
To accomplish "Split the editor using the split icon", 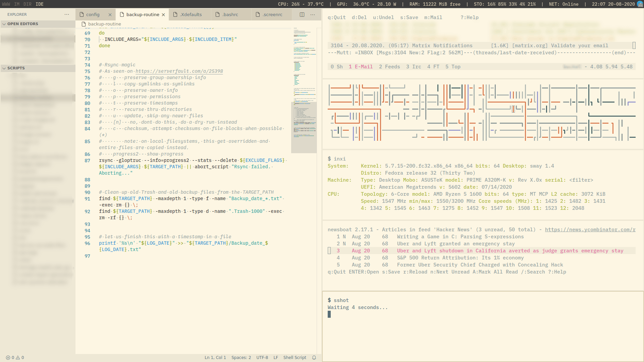I will tap(302, 14).
